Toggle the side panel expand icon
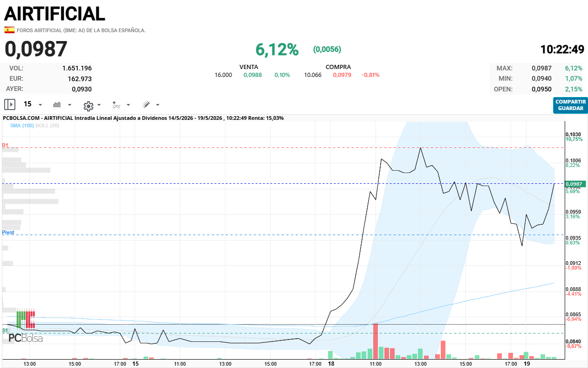The height and width of the screenshot is (368, 588). pyautogui.click(x=10, y=104)
